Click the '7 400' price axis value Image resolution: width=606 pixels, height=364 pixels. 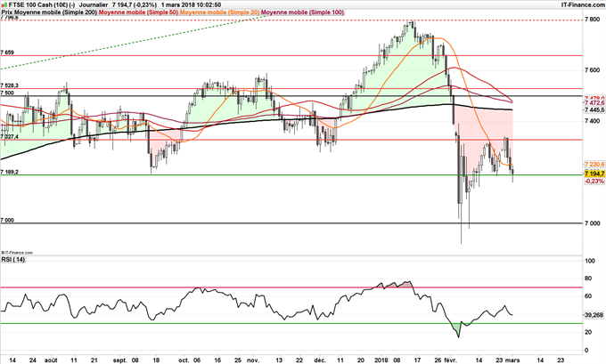click(x=593, y=121)
